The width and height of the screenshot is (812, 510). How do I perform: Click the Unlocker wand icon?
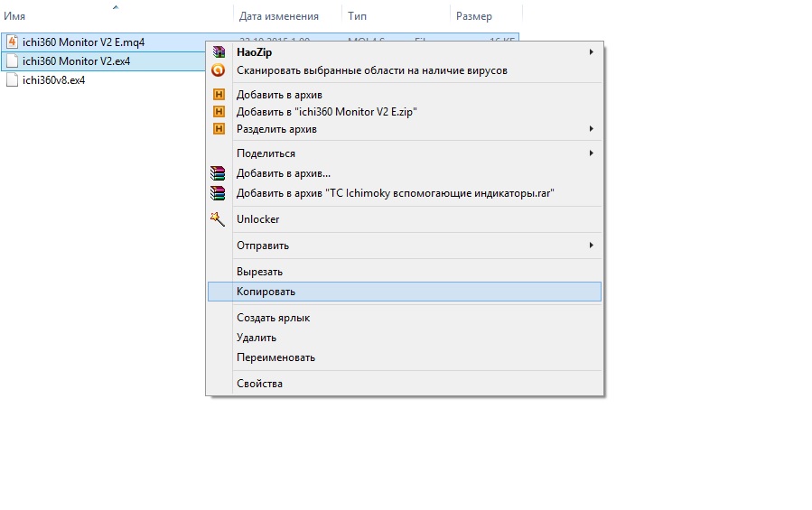point(218,219)
